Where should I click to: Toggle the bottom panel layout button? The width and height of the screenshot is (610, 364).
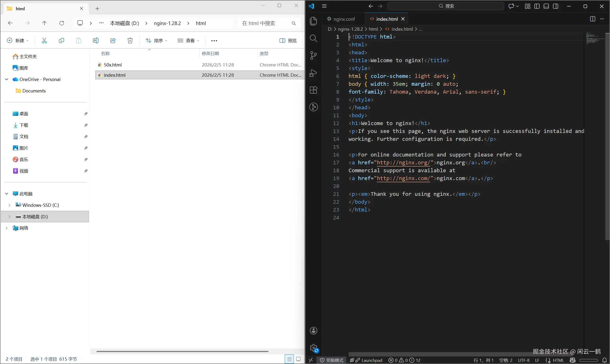click(x=546, y=6)
